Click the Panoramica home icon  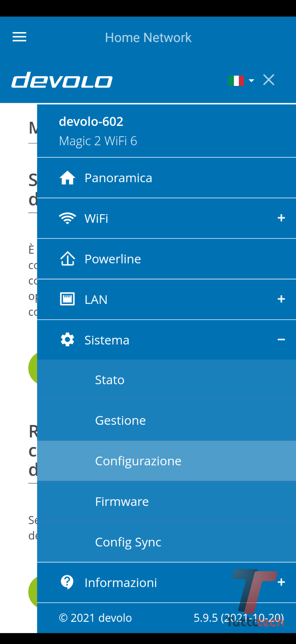pos(68,178)
